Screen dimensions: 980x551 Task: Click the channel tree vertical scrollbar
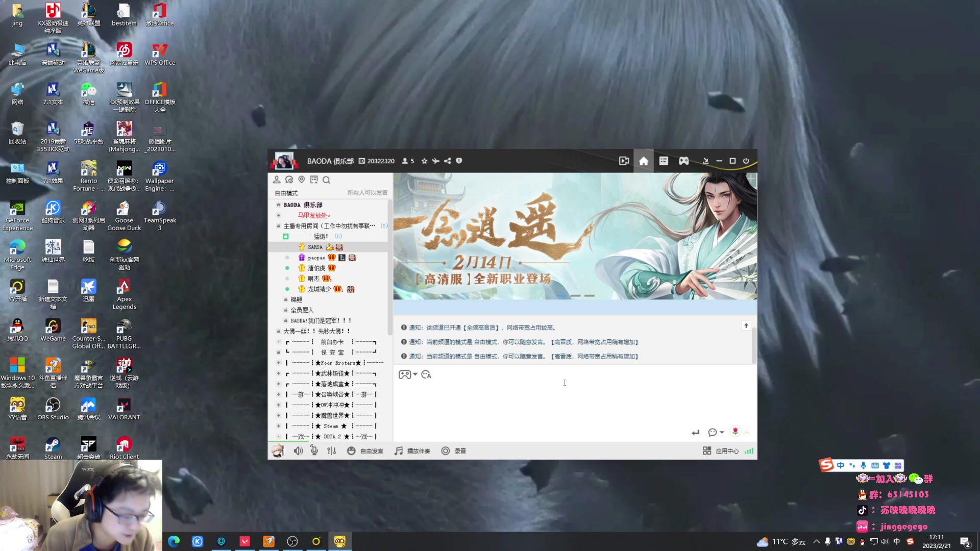tap(390, 268)
